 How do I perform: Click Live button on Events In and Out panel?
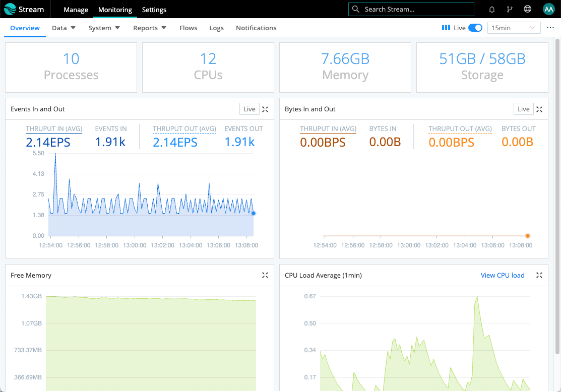(249, 109)
